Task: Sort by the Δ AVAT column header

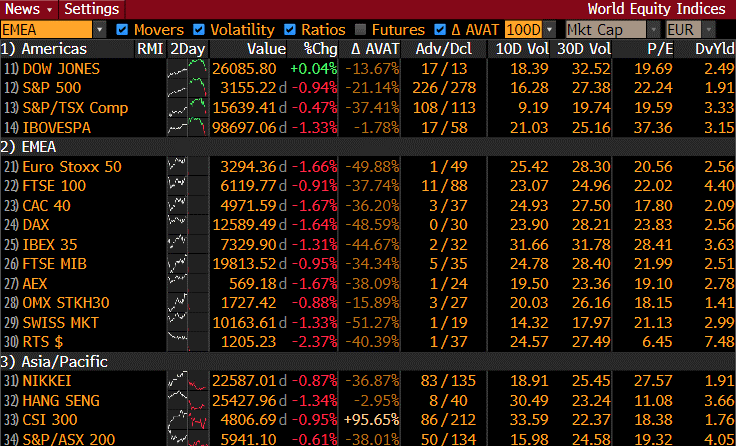Action: pos(375,49)
